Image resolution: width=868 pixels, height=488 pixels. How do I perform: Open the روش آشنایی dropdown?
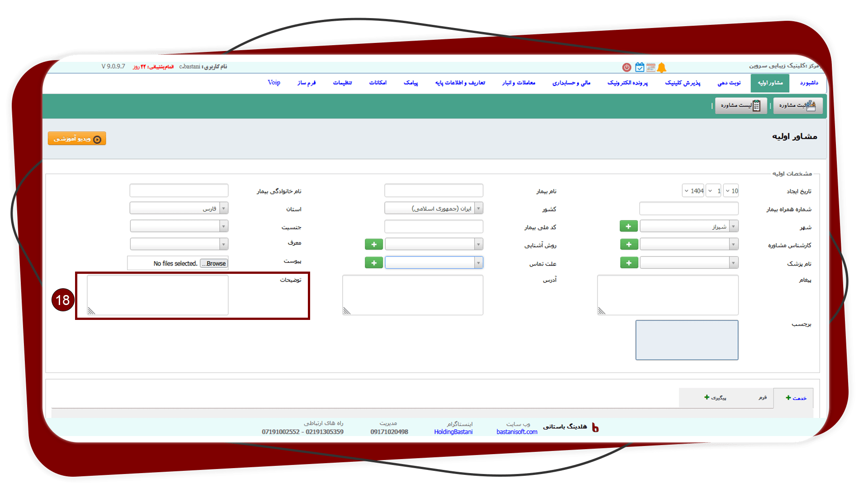434,244
